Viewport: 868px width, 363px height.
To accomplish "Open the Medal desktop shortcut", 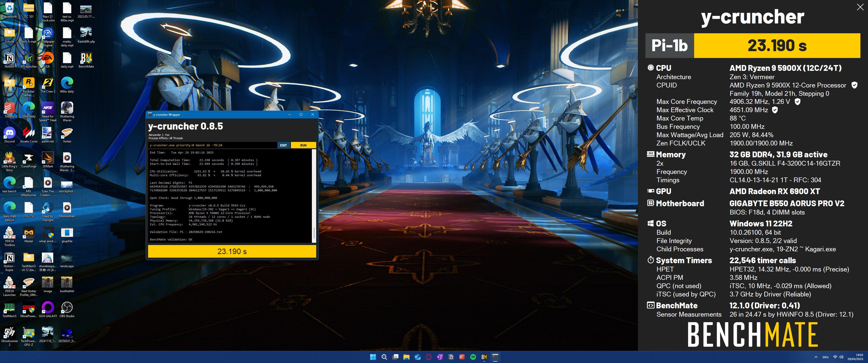I will (29, 235).
